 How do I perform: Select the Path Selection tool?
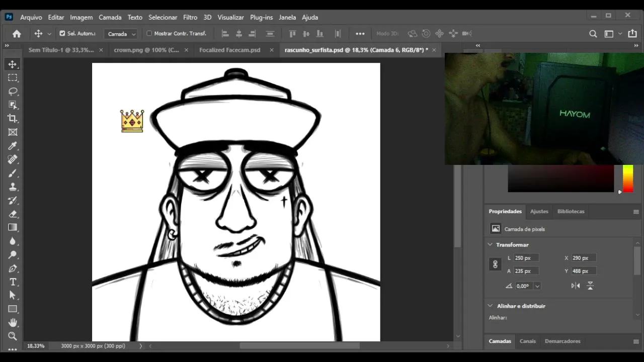(x=13, y=295)
